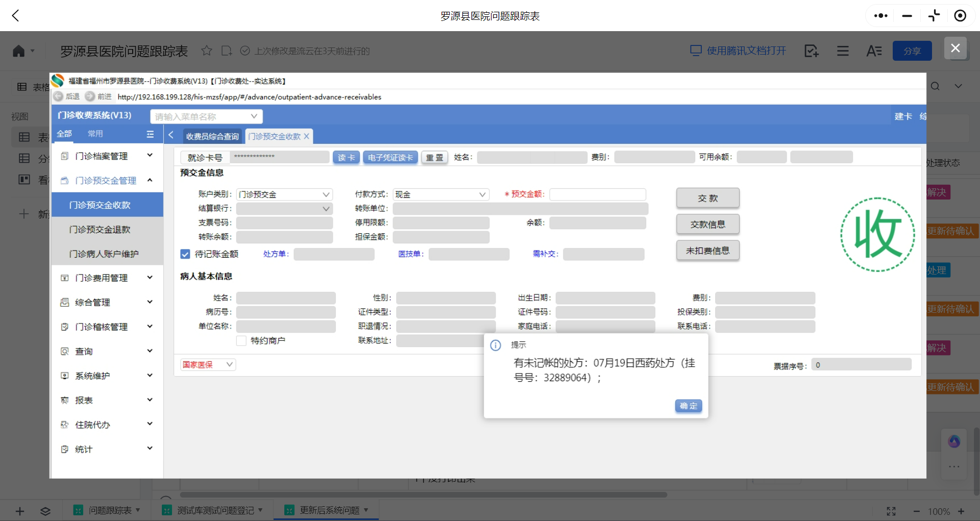Click the 电子凭证读卡 button
The width and height of the screenshot is (980, 521).
(390, 157)
